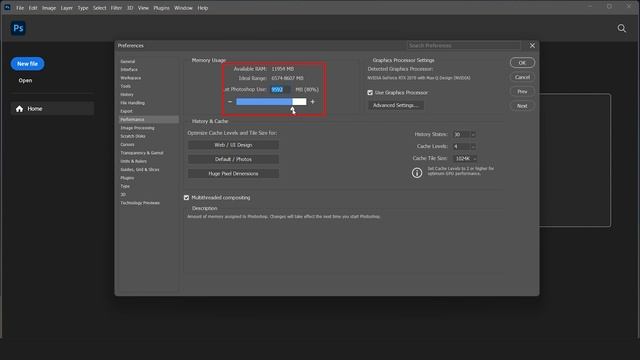Open the Window menu
640x360 pixels.
tap(183, 8)
